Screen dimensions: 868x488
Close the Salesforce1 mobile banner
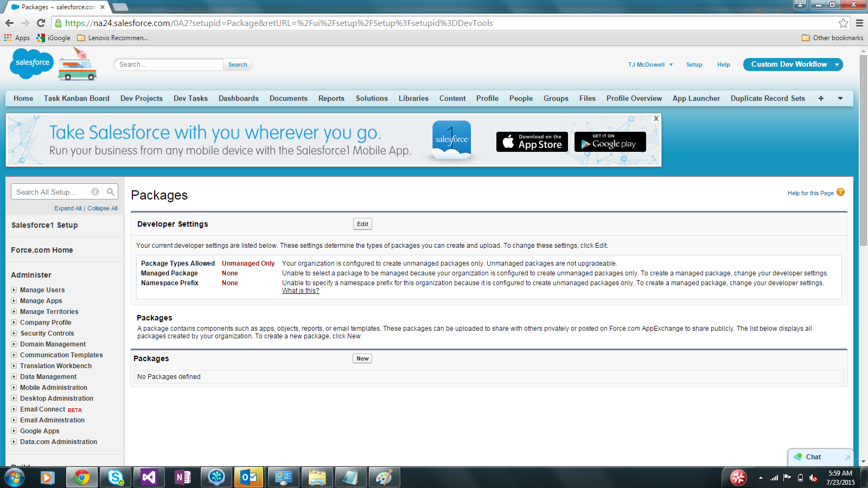click(x=656, y=118)
